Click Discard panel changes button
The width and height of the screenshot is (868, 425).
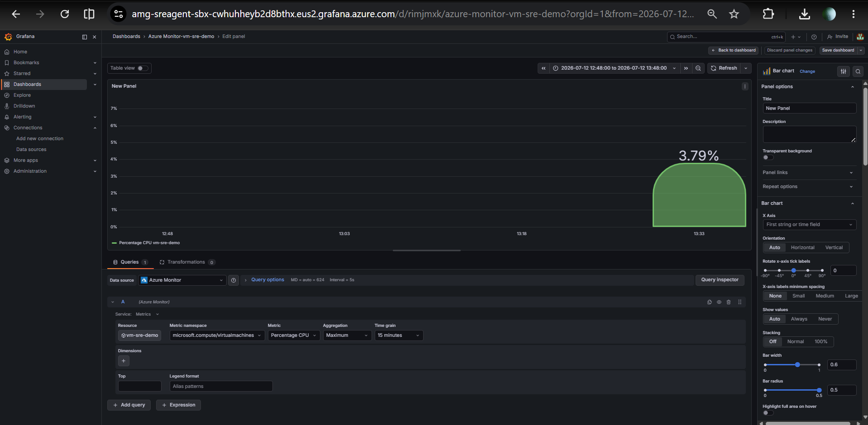click(x=790, y=51)
